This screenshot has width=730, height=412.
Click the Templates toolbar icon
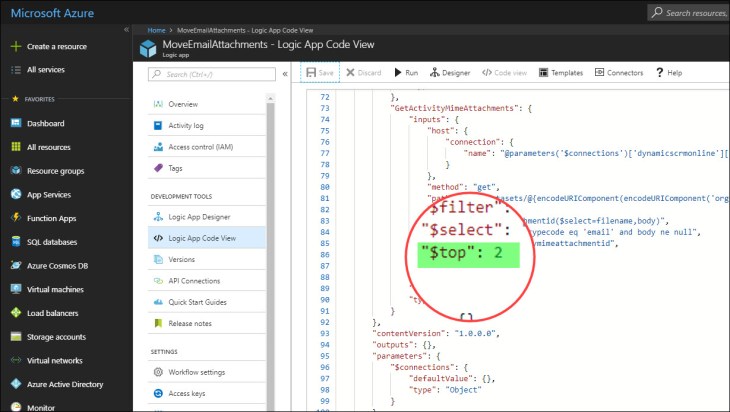pos(560,73)
